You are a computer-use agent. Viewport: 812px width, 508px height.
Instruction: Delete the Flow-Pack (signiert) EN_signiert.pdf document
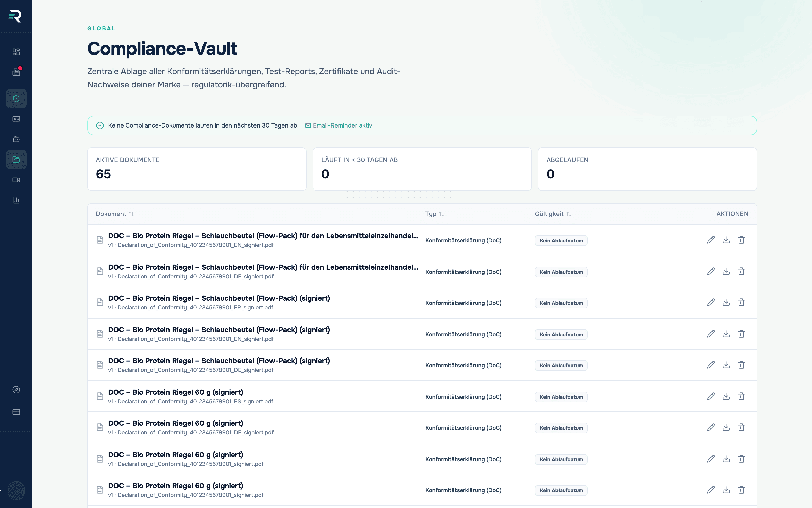coord(741,334)
